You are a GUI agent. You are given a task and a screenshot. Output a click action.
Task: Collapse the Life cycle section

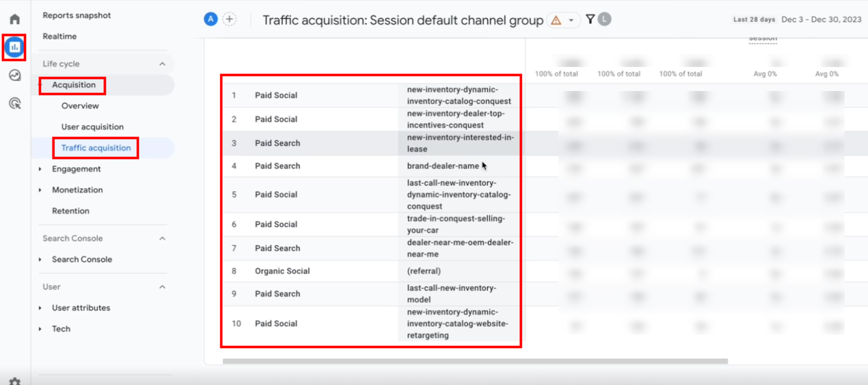(162, 64)
